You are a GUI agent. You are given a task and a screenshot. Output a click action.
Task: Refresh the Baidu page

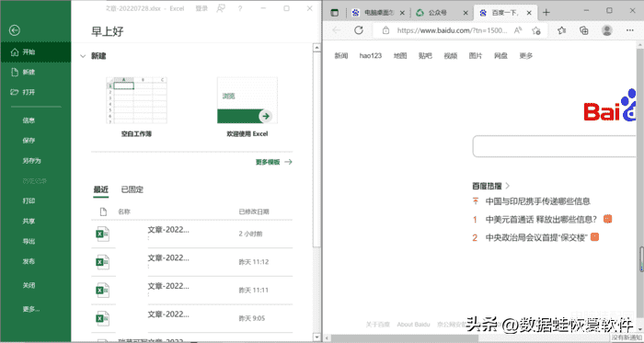[x=359, y=30]
